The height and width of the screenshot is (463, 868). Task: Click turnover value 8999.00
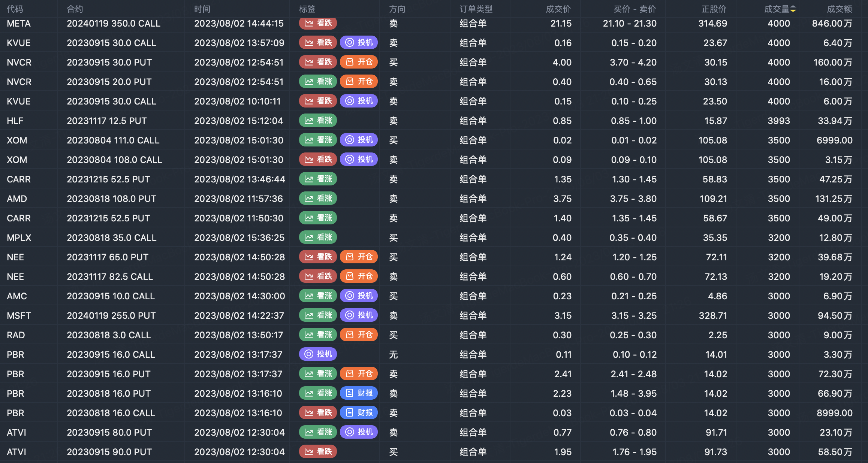click(835, 413)
